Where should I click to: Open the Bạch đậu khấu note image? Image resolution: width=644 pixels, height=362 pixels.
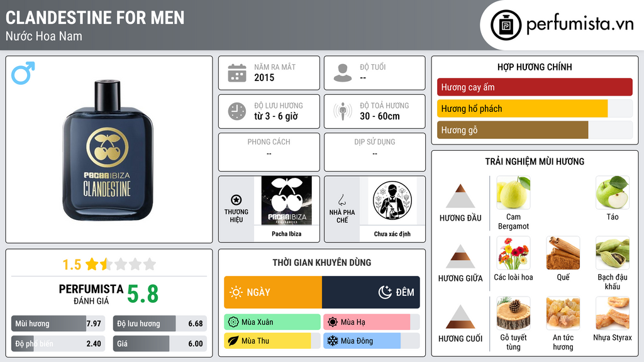[613, 253]
